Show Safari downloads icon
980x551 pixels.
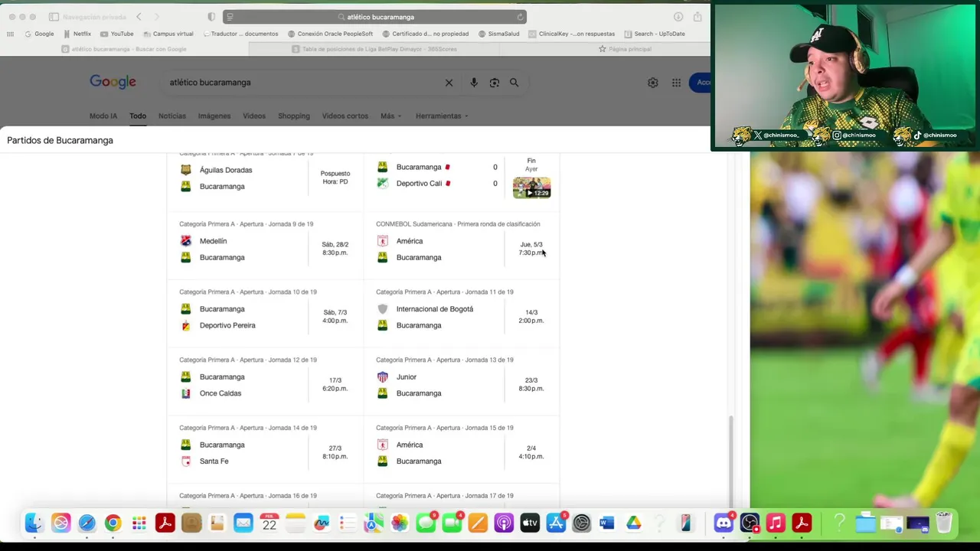pos(678,17)
